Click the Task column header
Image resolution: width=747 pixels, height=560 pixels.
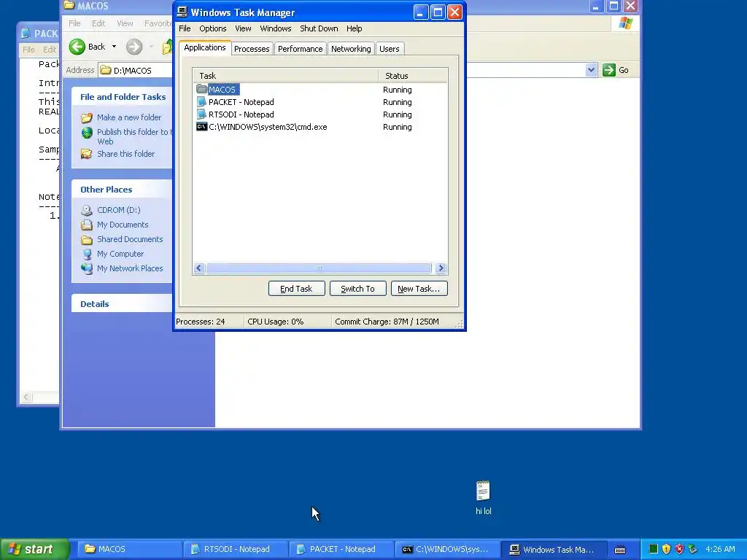point(286,76)
